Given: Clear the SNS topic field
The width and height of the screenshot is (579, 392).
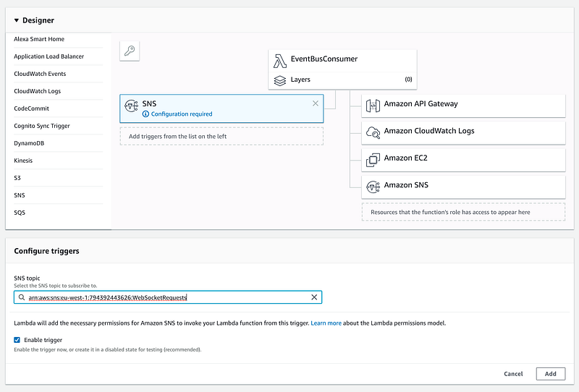Looking at the screenshot, I should tap(314, 297).
